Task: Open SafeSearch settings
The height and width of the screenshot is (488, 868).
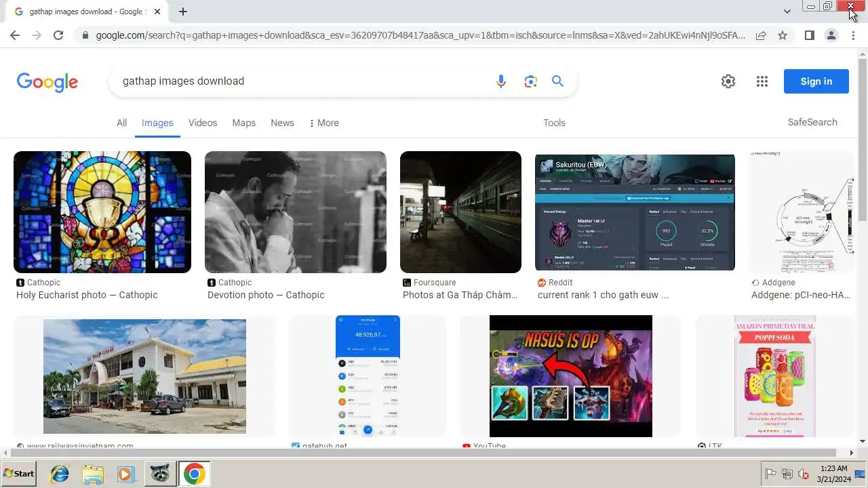Action: (x=812, y=122)
